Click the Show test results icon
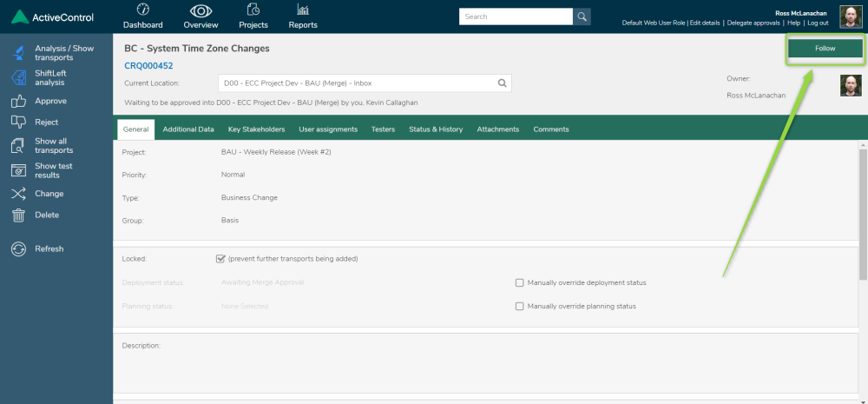 [x=19, y=170]
